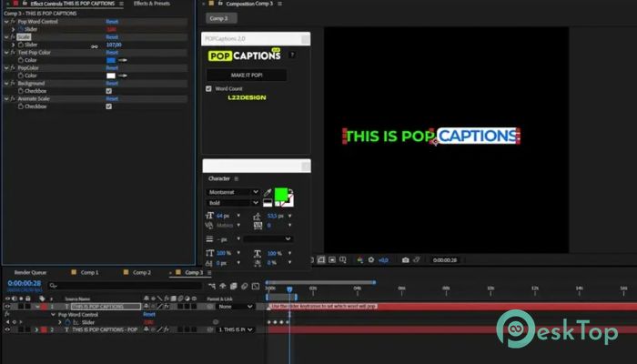Click the PopColor eyedropper icon
This screenshot has width=637, height=364.
(122, 76)
